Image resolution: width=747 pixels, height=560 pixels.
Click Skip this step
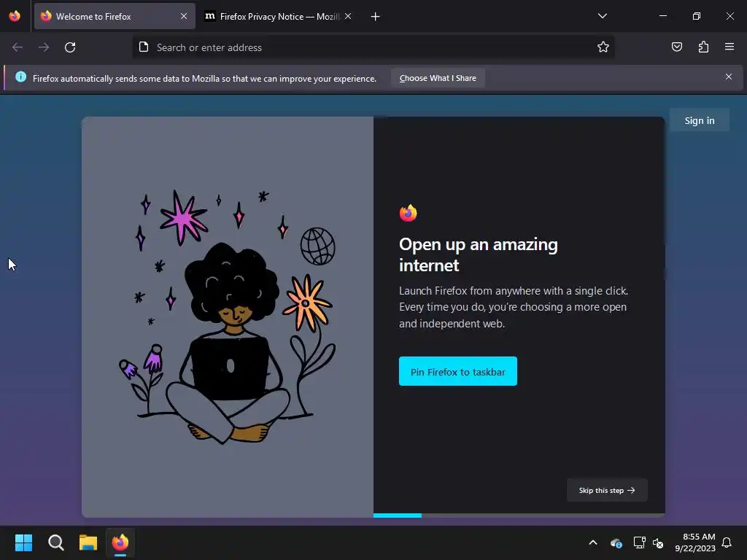coord(606,490)
